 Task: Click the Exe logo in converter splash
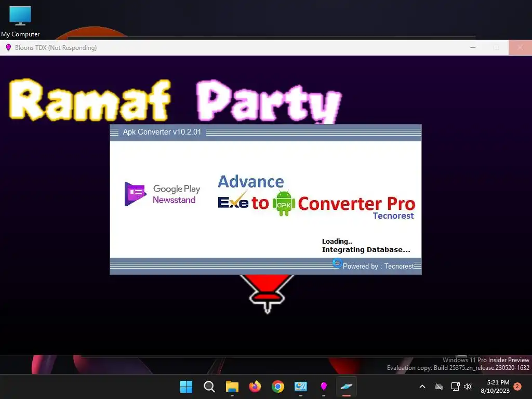233,201
